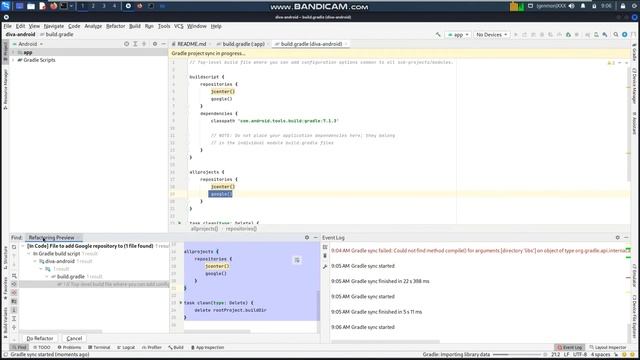Click the allprojects{} editor breadcrumb
The image size is (640, 360).
[204, 229]
